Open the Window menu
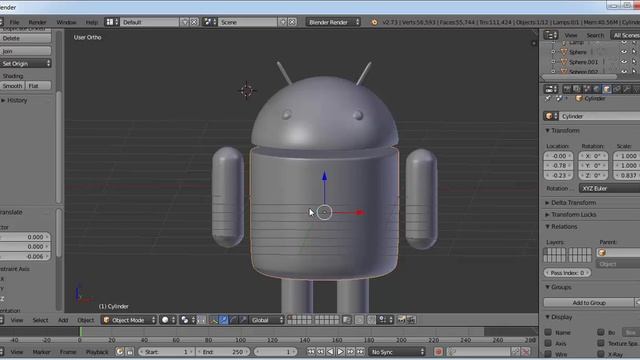This screenshot has height=360, width=640. pos(66,22)
